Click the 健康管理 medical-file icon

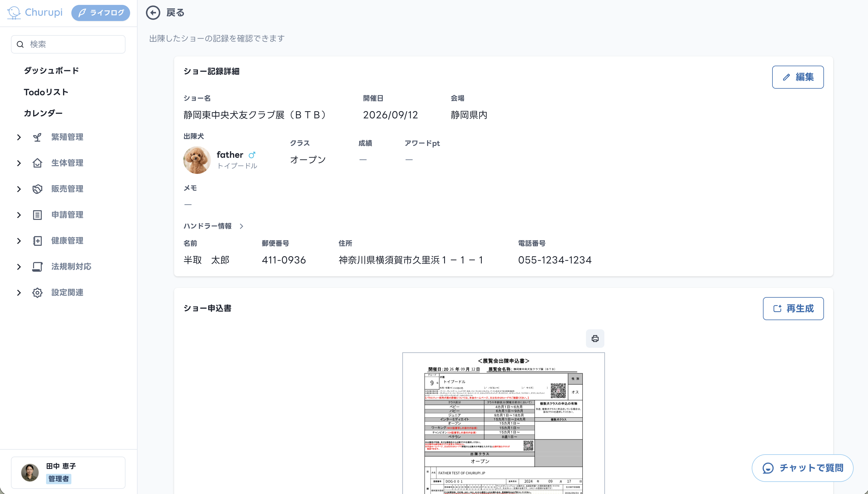[37, 241]
